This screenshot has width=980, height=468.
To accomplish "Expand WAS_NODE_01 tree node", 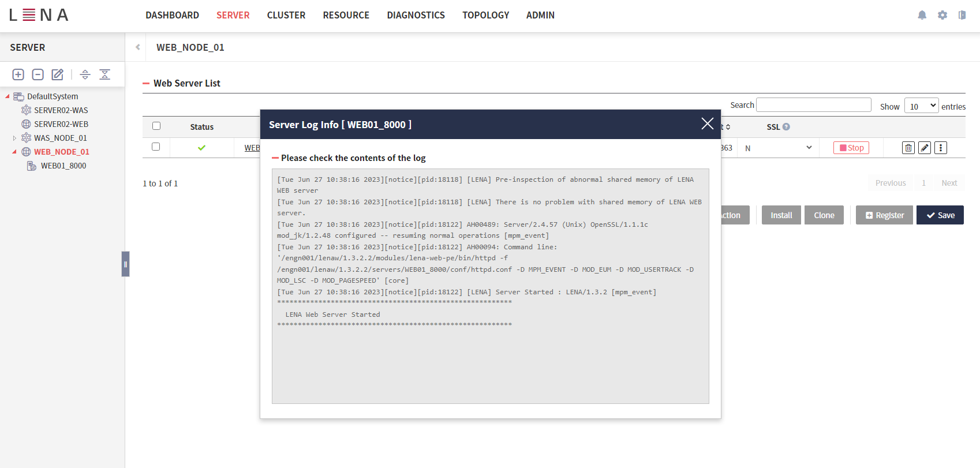I will click(14, 138).
